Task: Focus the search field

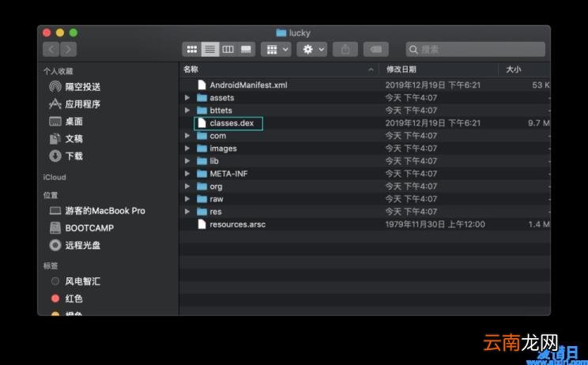Action: click(475, 49)
